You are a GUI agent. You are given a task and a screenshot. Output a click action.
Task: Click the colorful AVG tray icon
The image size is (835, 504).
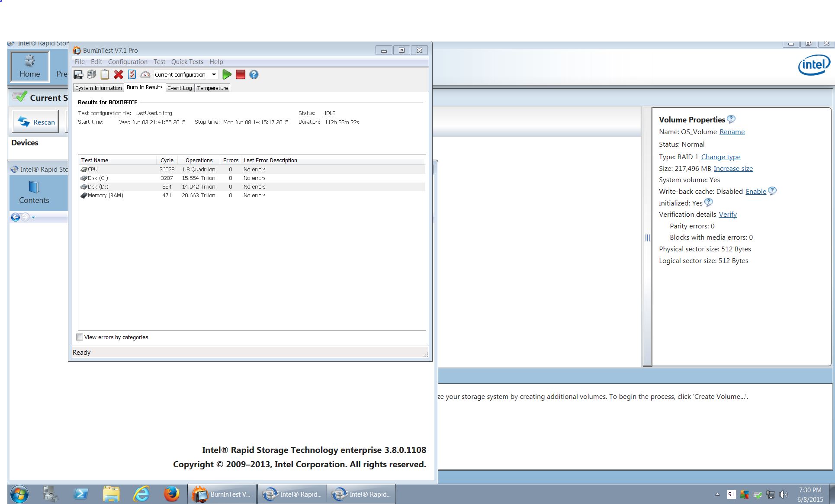pos(745,494)
